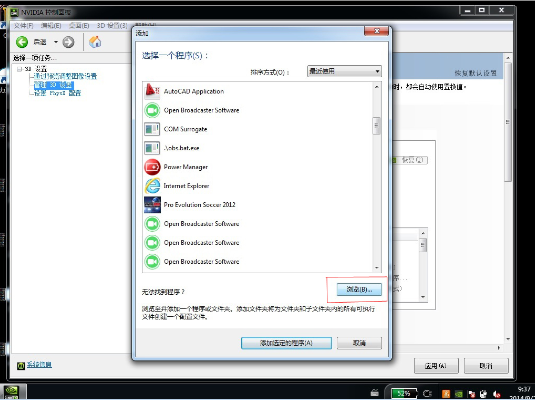Click the grey Forward arrow in NVIDIA toolbar

point(68,42)
